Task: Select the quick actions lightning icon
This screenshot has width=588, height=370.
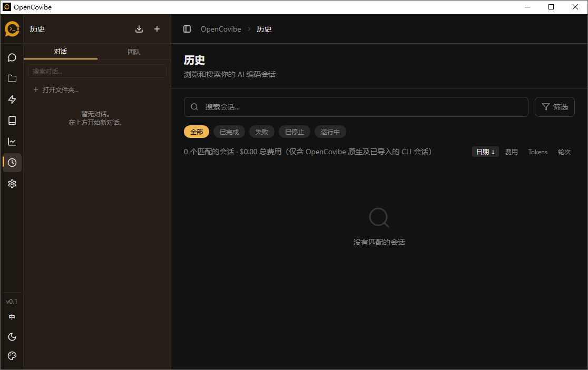Action: coord(12,99)
